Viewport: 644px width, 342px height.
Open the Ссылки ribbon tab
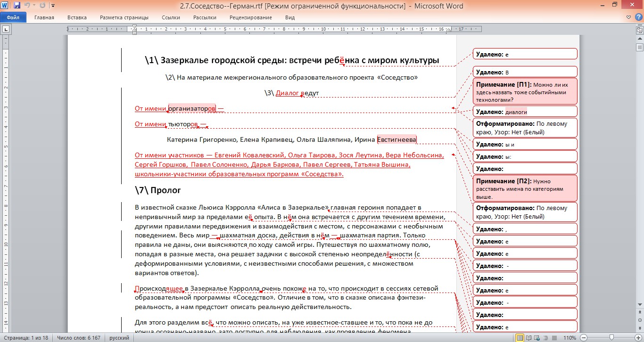click(x=171, y=17)
